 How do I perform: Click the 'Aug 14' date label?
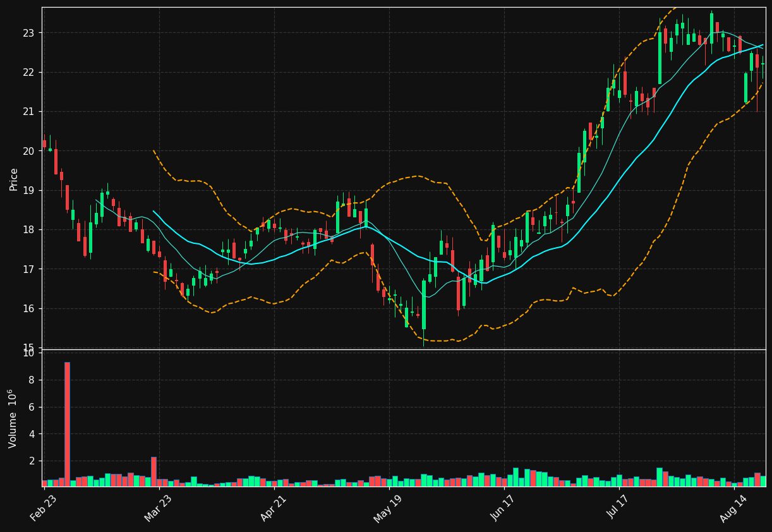pos(733,509)
